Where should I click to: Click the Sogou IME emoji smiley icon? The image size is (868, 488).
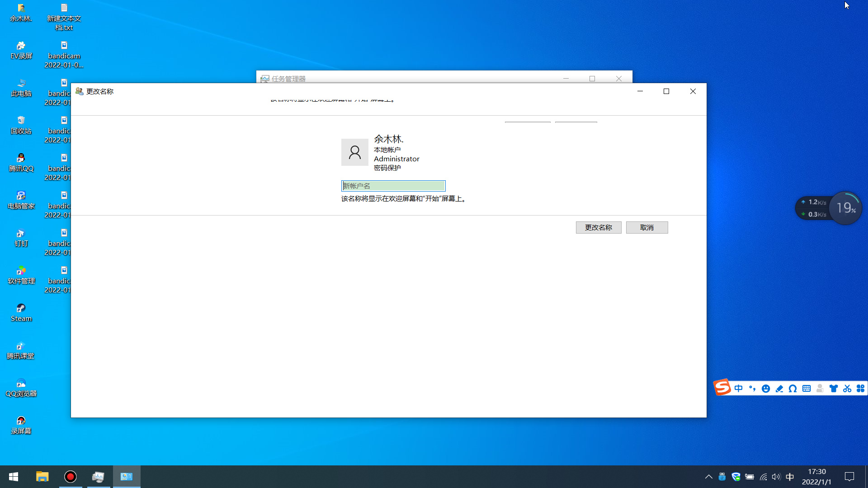pos(765,389)
